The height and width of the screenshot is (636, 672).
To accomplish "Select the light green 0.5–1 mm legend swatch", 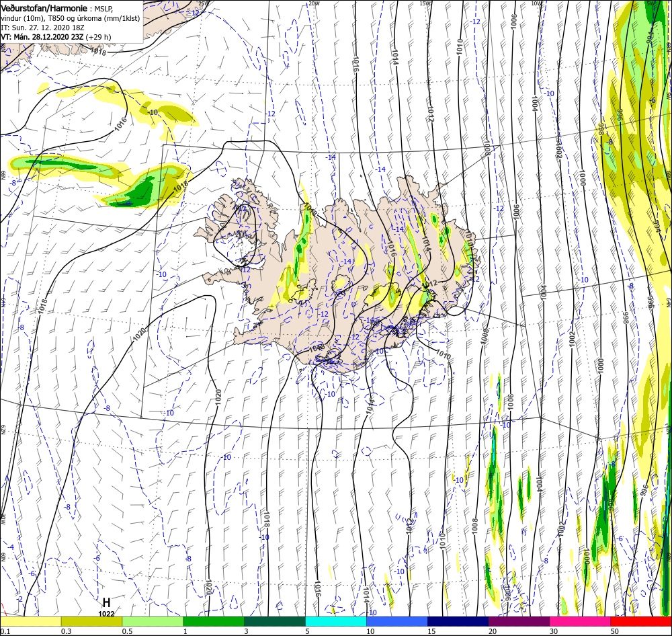I will coord(153,622).
